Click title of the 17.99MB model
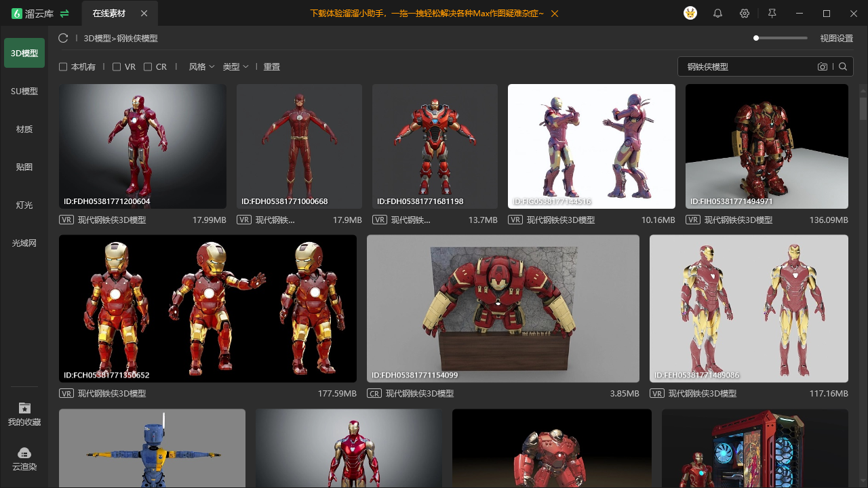868x488 pixels. click(112, 220)
